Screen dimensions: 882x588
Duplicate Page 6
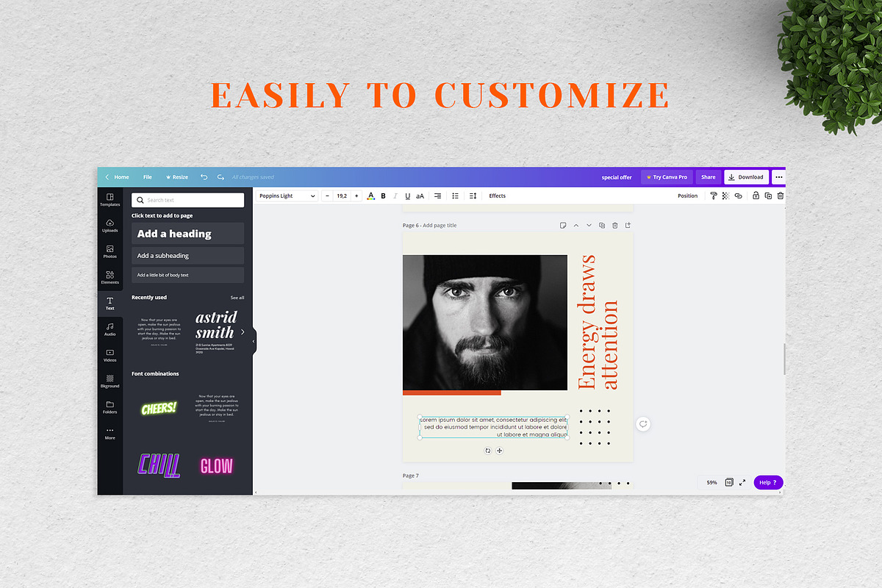click(x=602, y=225)
